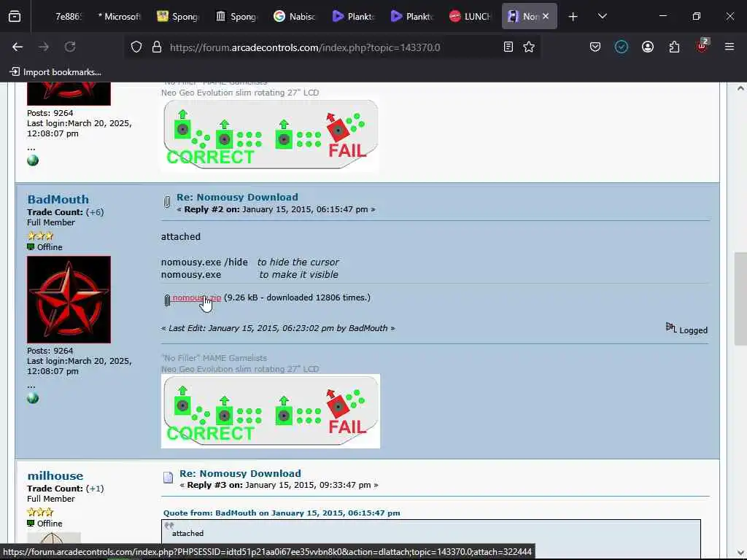Screen dimensions: 747x560
Task: Click the document post icon on Reply #3
Action: (169, 478)
